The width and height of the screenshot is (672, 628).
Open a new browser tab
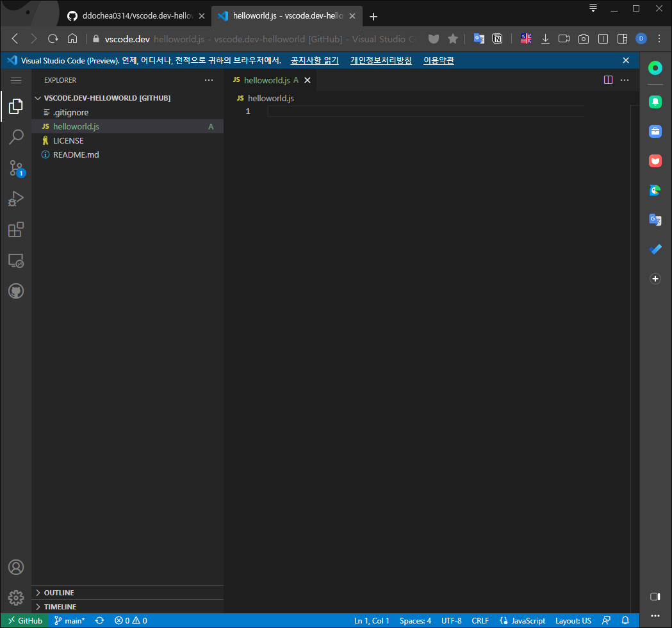coord(373,16)
